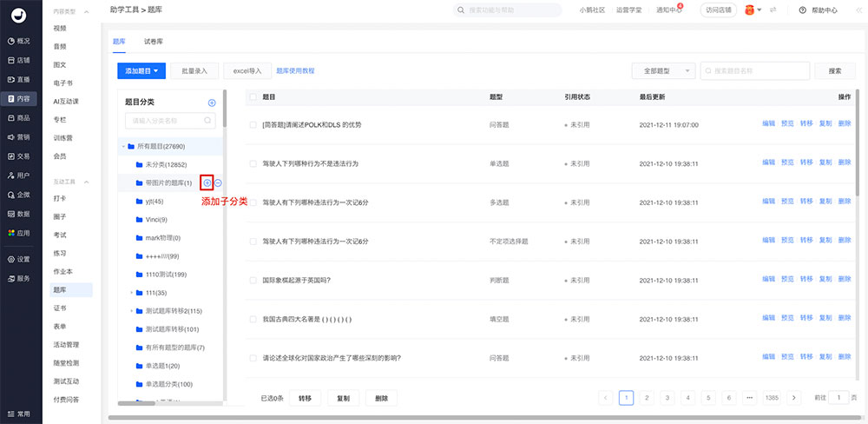Click the plus icon next to 题目分类 header
Viewport: 868px width, 424px height.
pyautogui.click(x=212, y=103)
